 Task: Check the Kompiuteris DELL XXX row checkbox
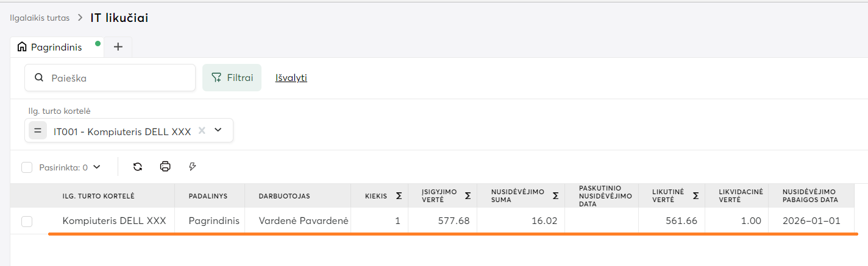click(27, 222)
